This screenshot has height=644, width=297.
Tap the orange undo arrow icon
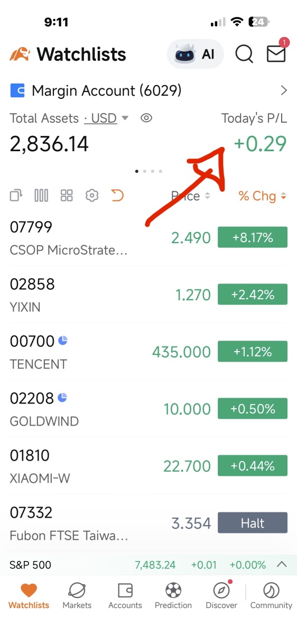[x=117, y=196]
